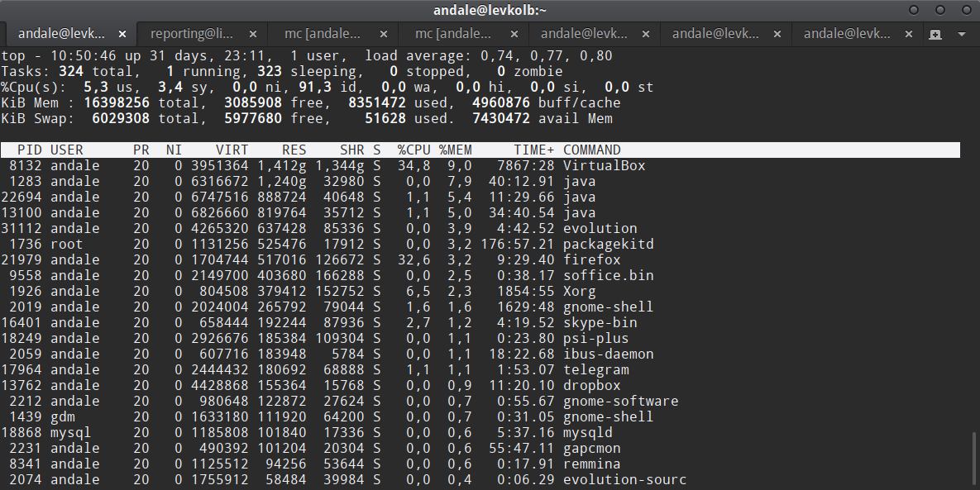Click packagekitd time 176:57.21

pos(518,244)
